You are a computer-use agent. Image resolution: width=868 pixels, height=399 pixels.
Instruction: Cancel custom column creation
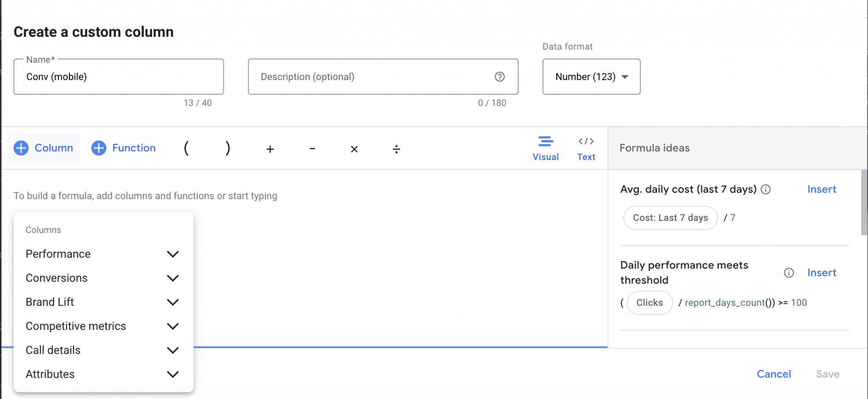click(x=773, y=374)
